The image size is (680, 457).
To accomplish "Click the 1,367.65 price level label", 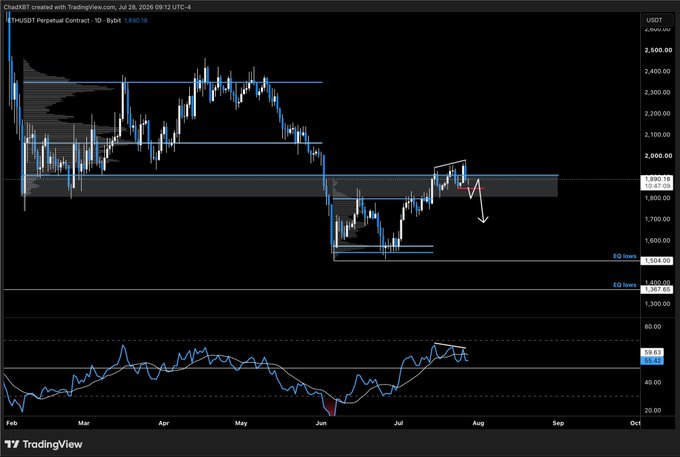I will click(657, 289).
